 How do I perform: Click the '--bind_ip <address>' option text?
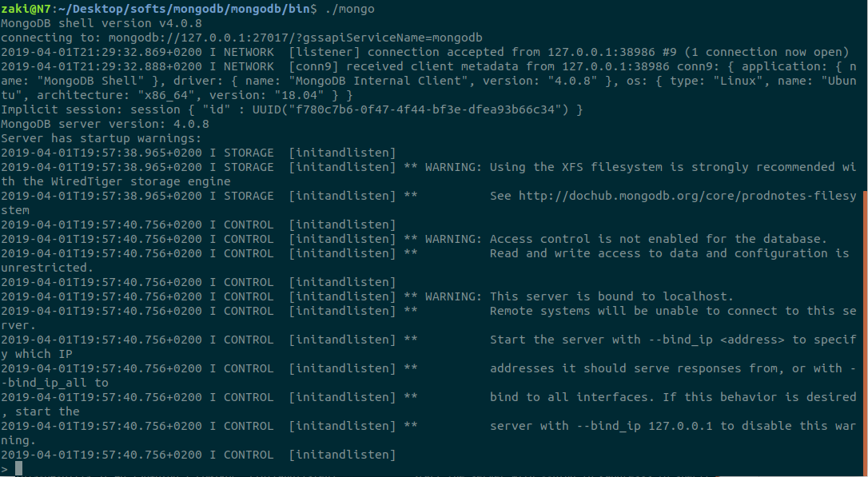click(716, 340)
